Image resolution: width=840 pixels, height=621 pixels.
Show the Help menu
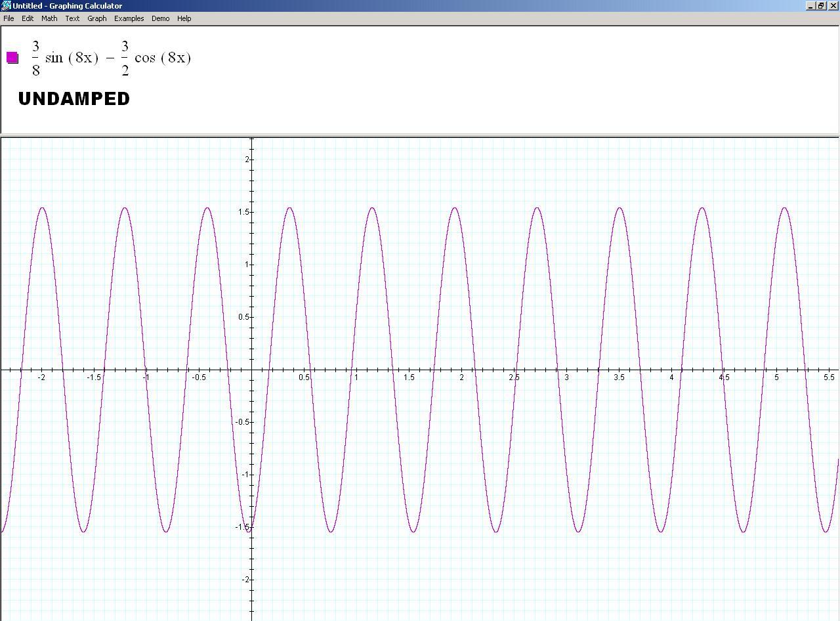tap(184, 18)
